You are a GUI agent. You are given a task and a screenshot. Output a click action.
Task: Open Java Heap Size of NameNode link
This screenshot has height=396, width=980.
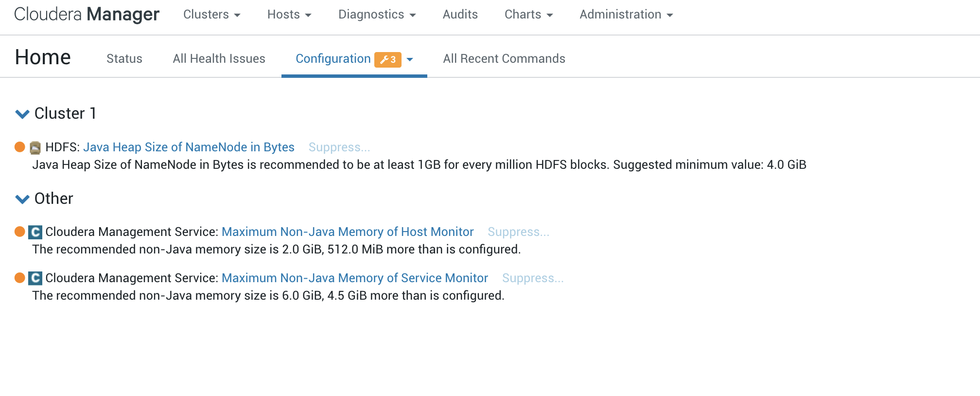click(189, 147)
